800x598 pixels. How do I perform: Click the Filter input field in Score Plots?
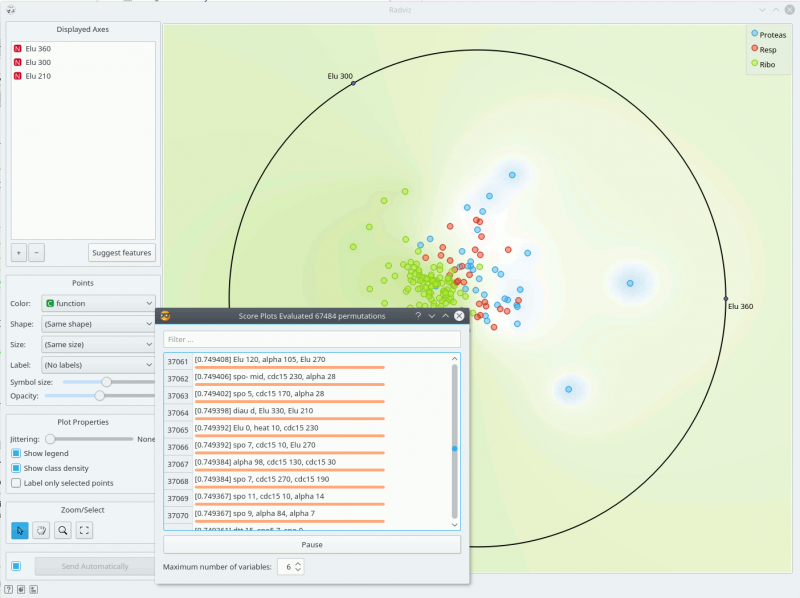click(x=310, y=339)
